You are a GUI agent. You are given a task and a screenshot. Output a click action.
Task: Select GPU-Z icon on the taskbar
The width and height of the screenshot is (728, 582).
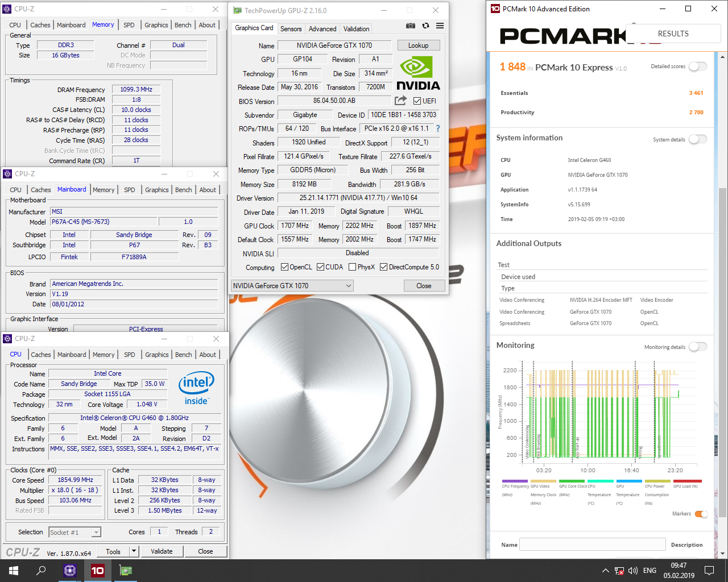125,571
